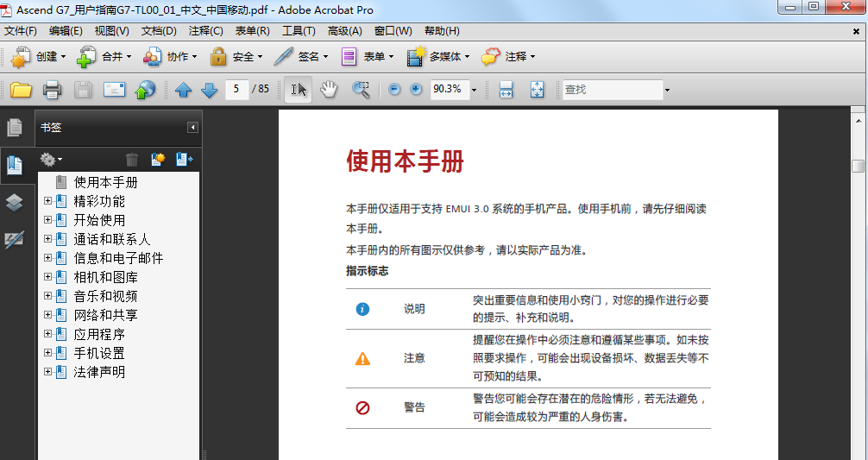Image resolution: width=868 pixels, height=460 pixels.
Task: Expand the 应用程序 bookmark
Action: tap(48, 334)
